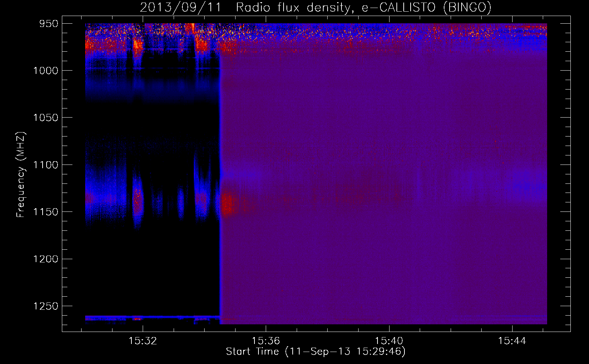This screenshot has height=364, width=589.
Task: Click the plot title '2013/09/11 Radio flux density'
Action: tap(315, 7)
